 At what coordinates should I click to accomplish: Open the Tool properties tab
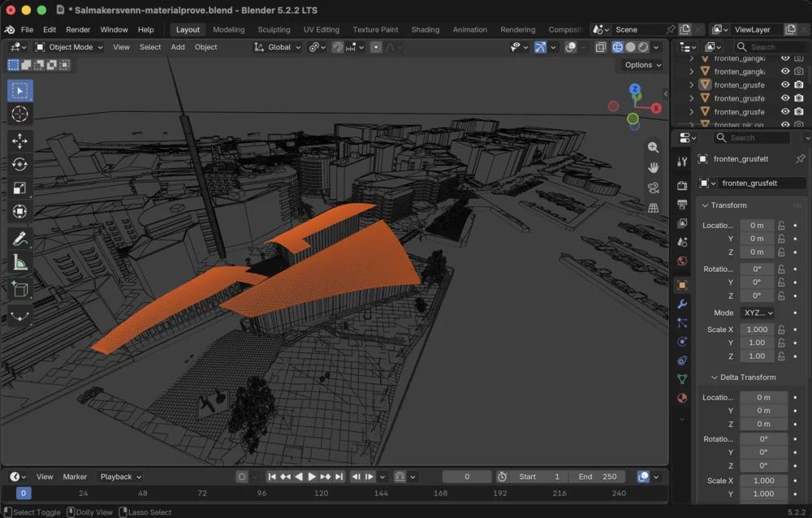[x=682, y=162]
